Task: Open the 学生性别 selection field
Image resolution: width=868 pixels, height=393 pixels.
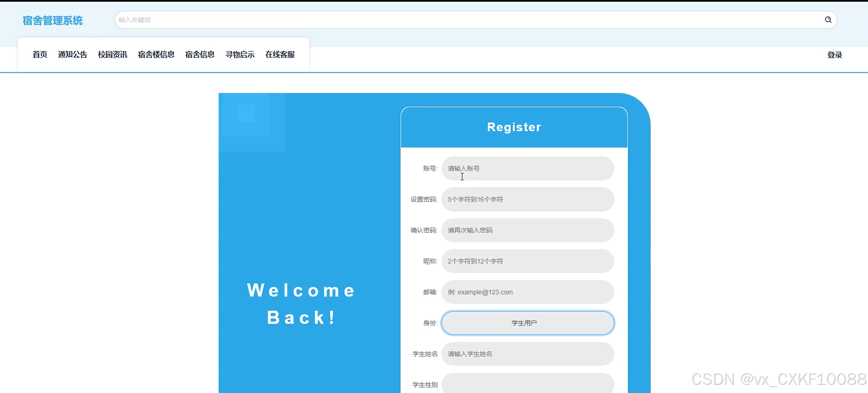Action: [x=528, y=384]
